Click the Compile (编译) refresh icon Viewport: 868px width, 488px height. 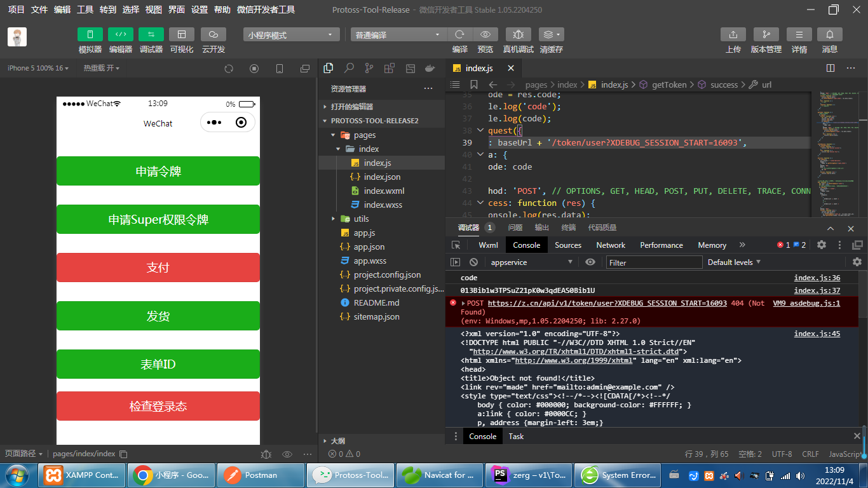click(460, 34)
